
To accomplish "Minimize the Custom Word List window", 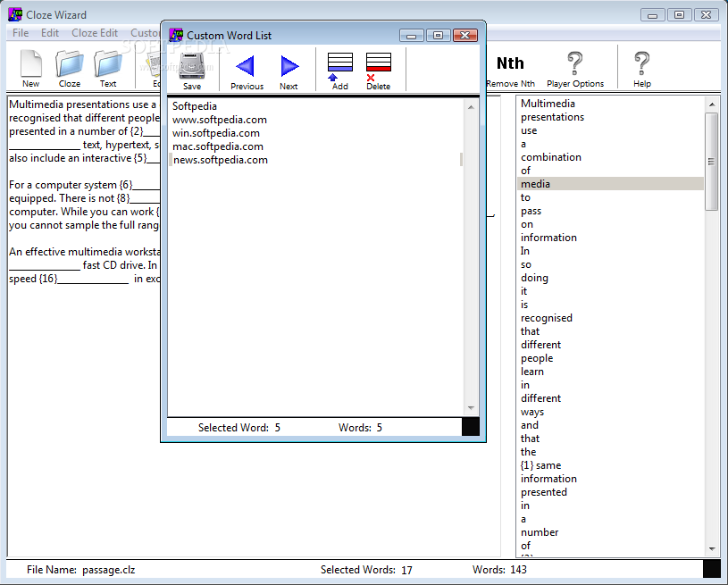I will pyautogui.click(x=412, y=36).
